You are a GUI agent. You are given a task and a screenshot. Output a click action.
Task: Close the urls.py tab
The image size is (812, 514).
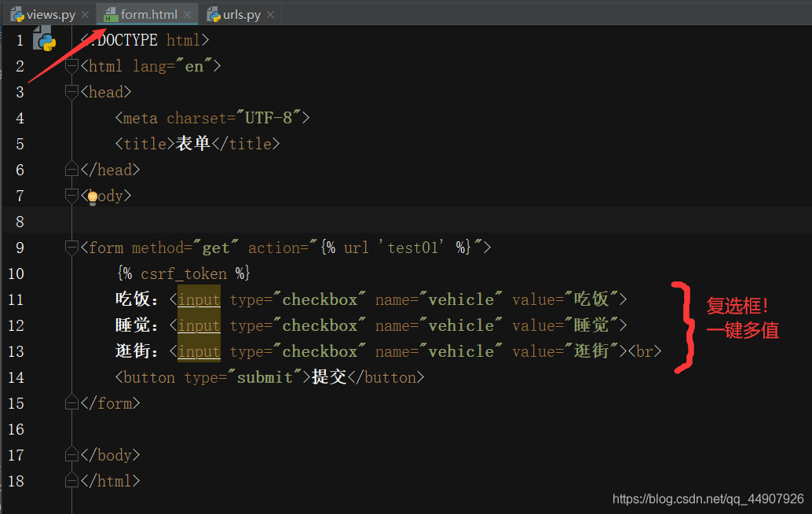pos(271,15)
